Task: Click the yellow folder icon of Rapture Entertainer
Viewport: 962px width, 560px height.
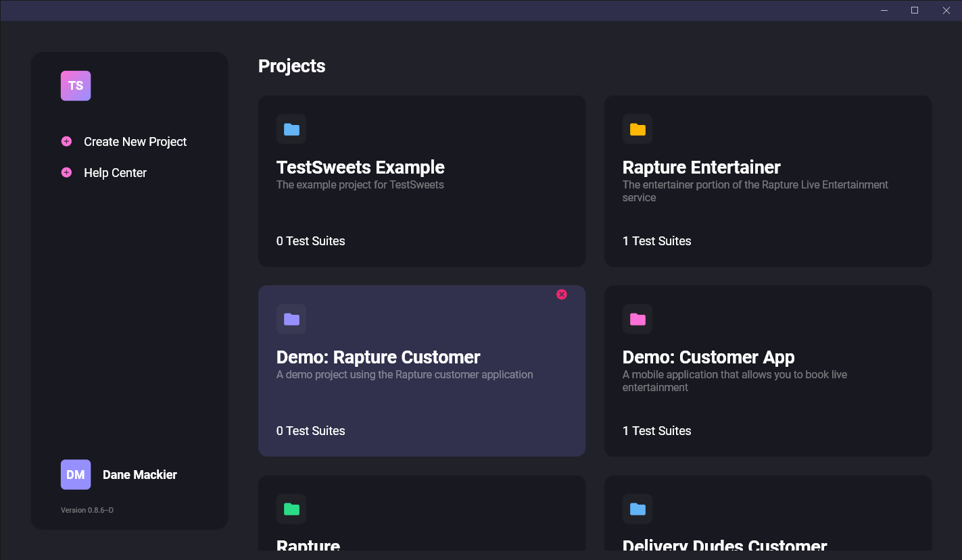Action: (x=638, y=129)
